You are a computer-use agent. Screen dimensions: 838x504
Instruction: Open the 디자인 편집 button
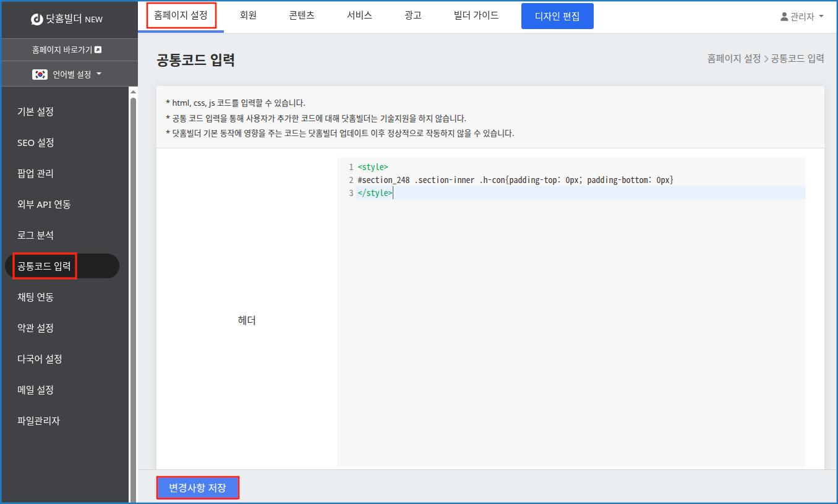(557, 15)
